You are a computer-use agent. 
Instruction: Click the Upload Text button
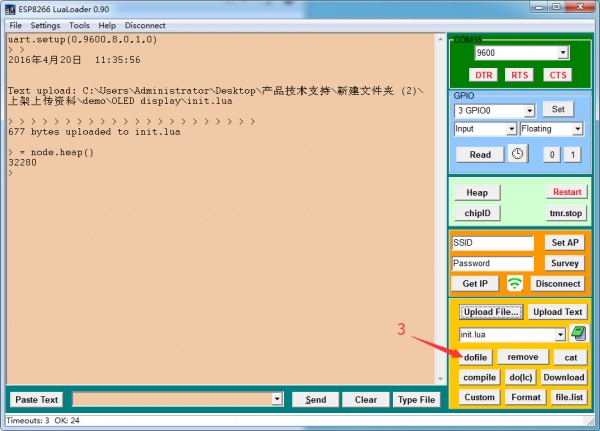point(558,312)
